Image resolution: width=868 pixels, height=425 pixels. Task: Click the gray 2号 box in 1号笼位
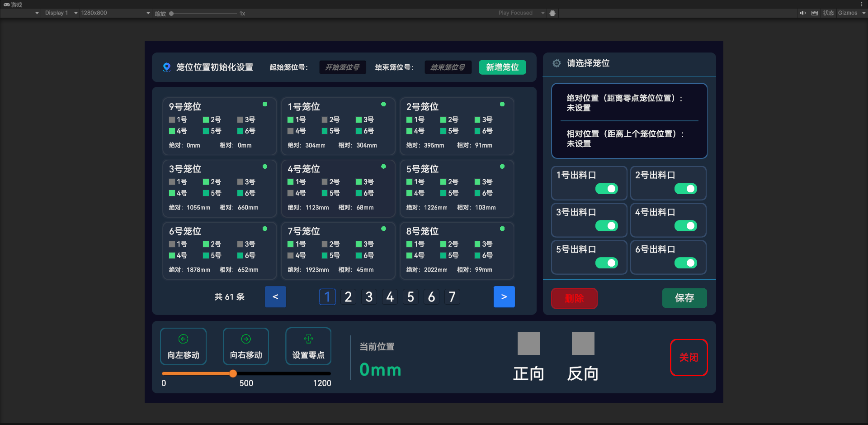(325, 120)
